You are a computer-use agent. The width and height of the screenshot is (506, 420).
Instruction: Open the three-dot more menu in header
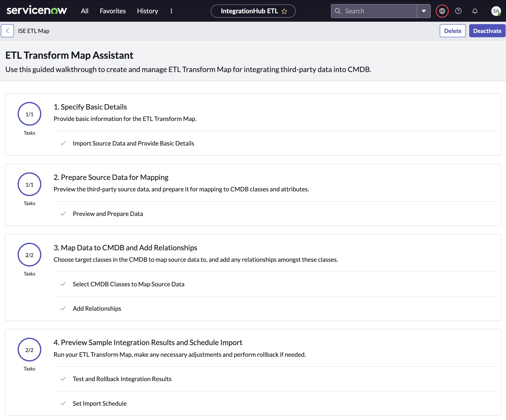(x=171, y=11)
